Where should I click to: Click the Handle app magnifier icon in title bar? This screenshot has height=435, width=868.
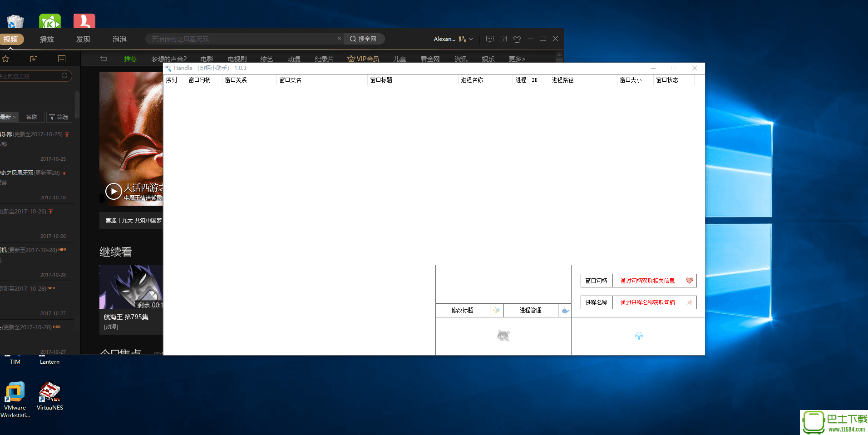[168, 68]
